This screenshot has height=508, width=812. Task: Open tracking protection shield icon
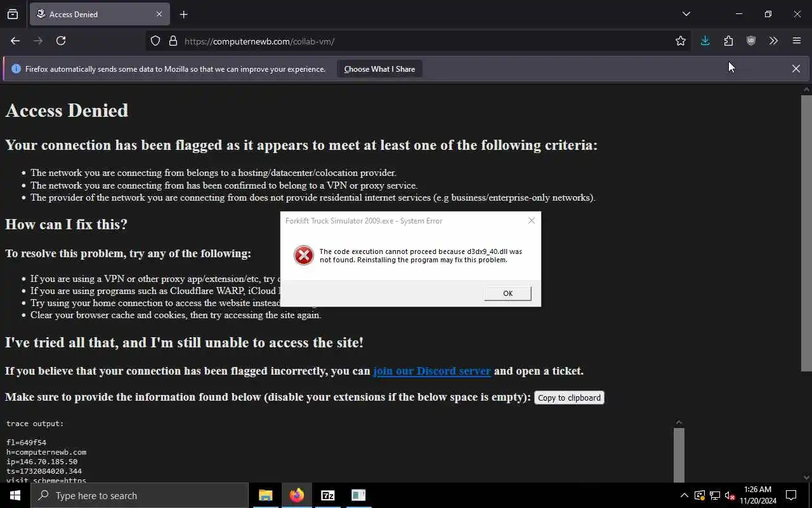coord(155,41)
